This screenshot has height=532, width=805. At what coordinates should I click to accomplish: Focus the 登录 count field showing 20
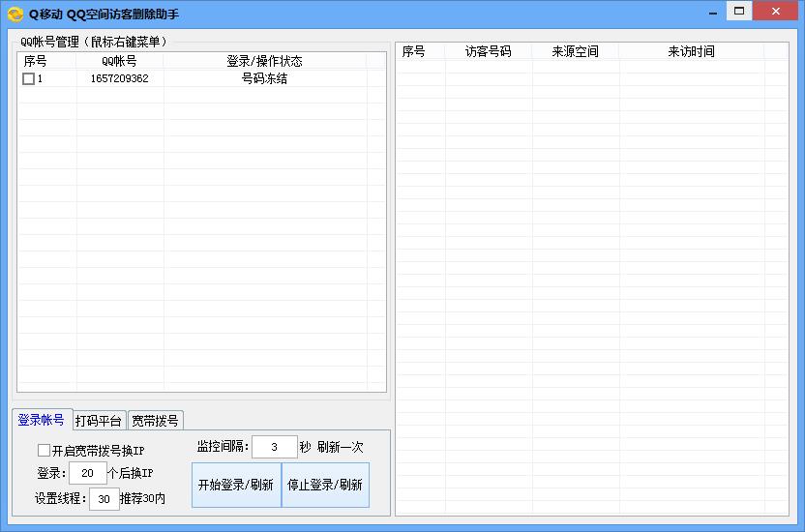click(88, 473)
